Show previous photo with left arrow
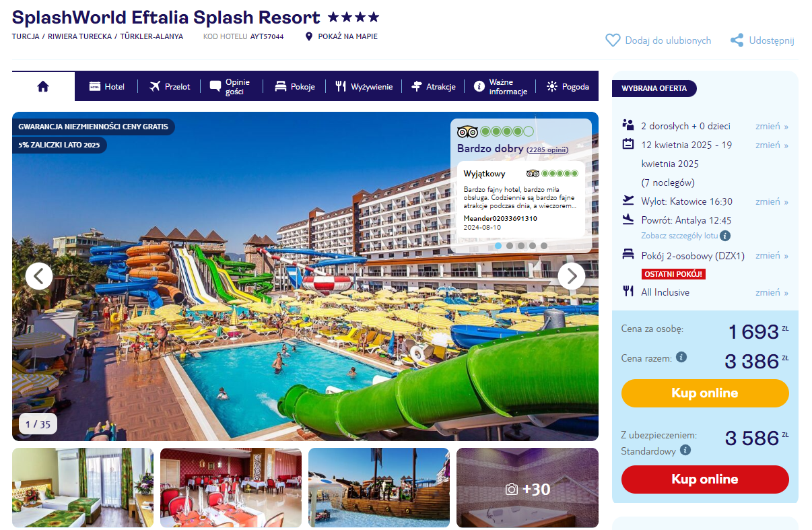Screen dimensions: 812x530 (39, 276)
